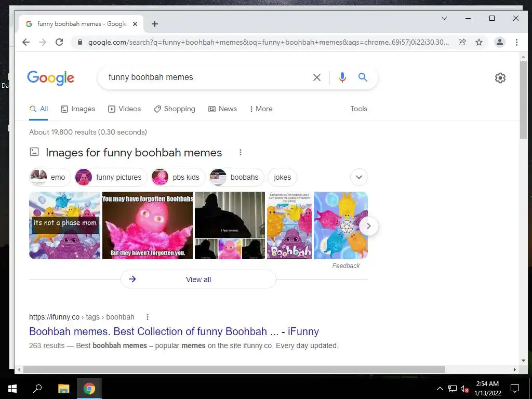
Task: Show next images with carousel arrow
Action: [368, 226]
